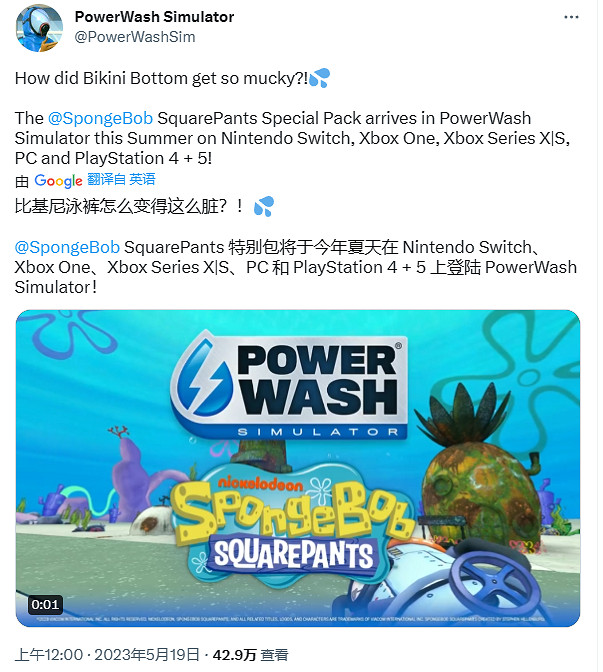The width and height of the screenshot is (603, 672).
Task: Open the tweet timestamp 上午12:00
Action: coord(48,655)
